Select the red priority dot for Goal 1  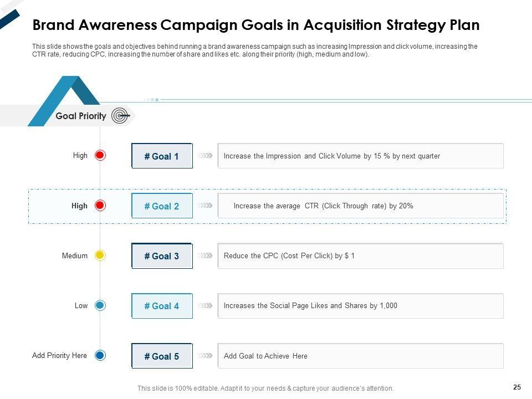[x=100, y=156]
